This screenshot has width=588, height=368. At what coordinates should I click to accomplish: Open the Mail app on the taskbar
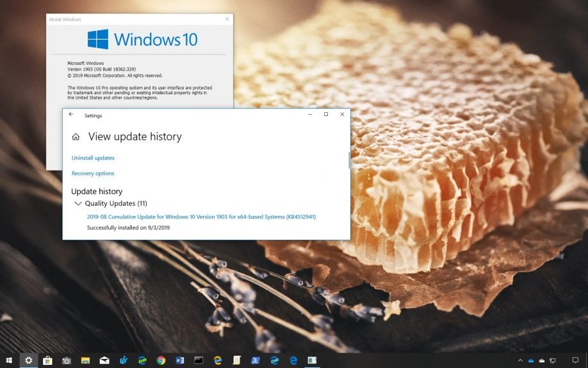pos(104,360)
